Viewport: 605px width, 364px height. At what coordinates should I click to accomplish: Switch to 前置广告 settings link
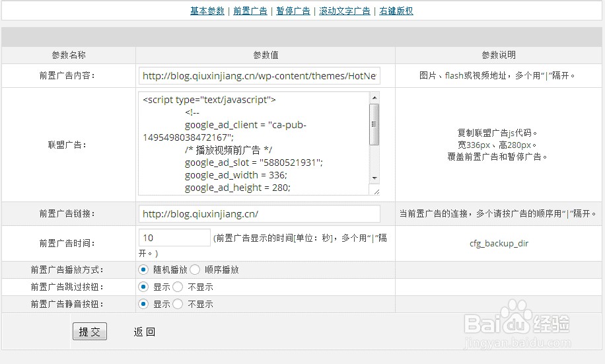250,11
